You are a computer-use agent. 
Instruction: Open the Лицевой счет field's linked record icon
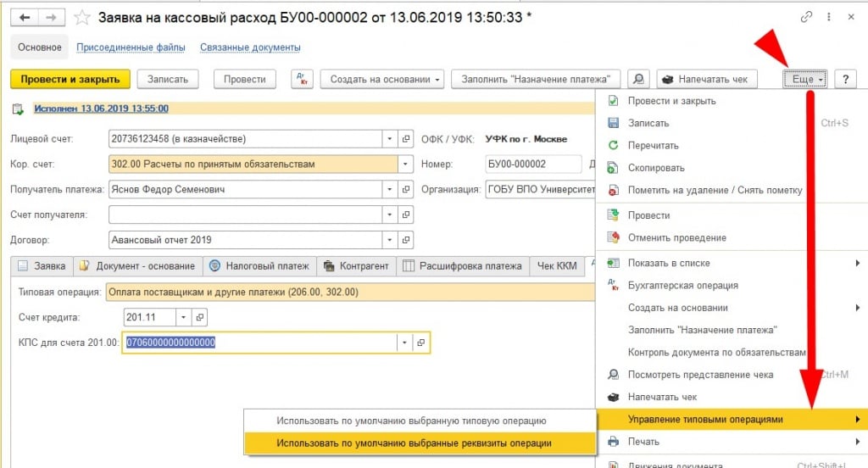click(x=406, y=139)
